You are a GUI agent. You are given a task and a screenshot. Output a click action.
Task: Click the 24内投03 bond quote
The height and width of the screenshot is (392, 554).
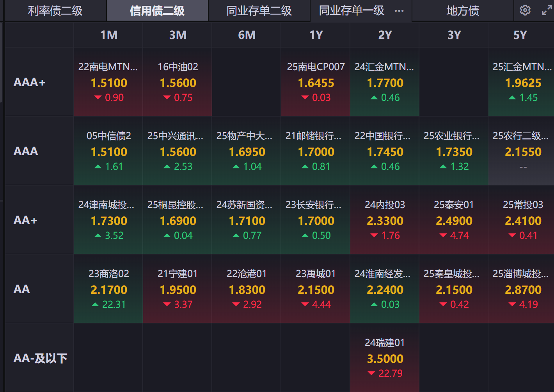coord(385,220)
